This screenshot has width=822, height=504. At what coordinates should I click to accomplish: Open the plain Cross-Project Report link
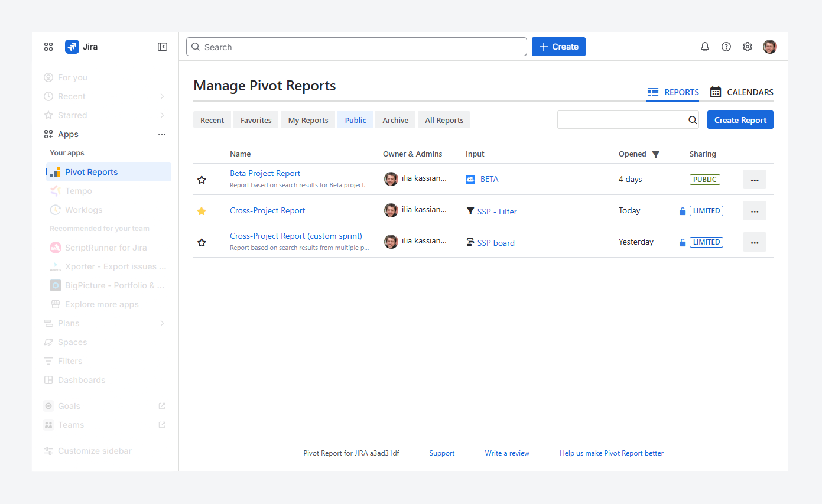pyautogui.click(x=268, y=210)
